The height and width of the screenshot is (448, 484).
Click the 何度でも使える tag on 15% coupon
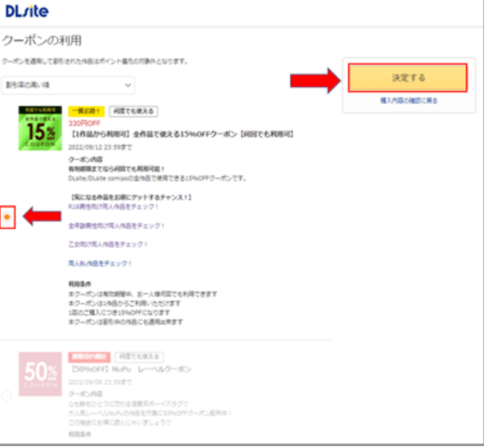click(x=134, y=111)
